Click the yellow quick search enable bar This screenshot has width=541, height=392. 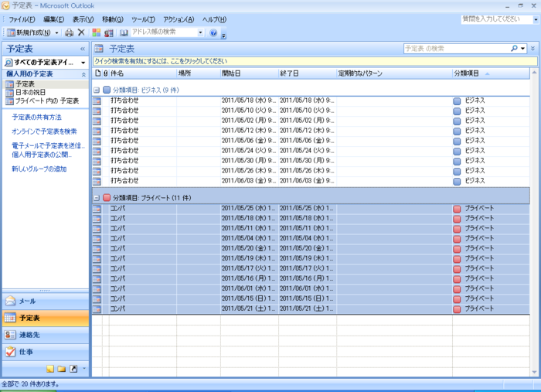[x=315, y=61]
